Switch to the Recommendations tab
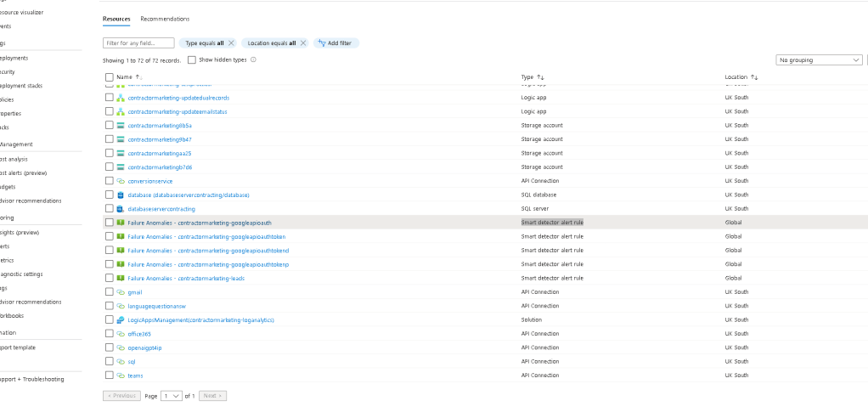 [x=165, y=19]
